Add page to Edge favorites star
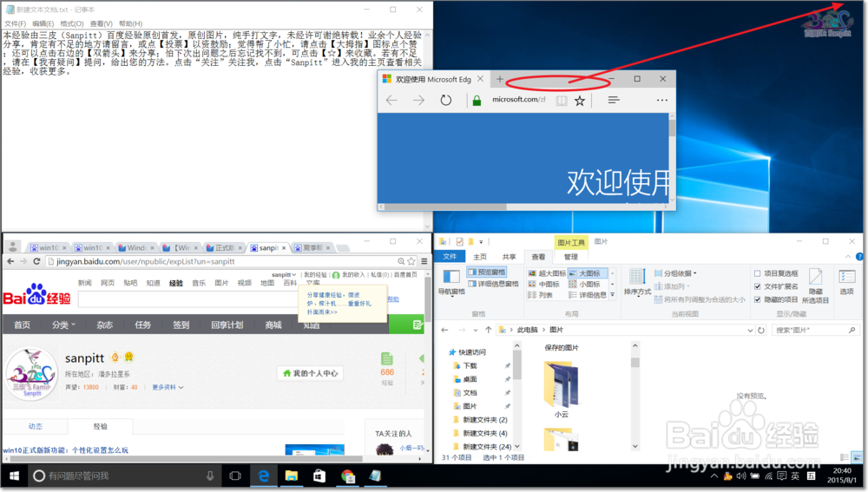The image size is (868, 492). tap(580, 100)
